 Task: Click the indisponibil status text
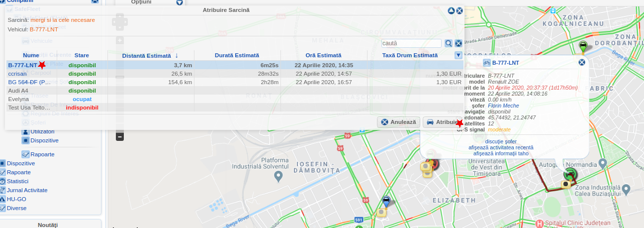pyautogui.click(x=82, y=108)
